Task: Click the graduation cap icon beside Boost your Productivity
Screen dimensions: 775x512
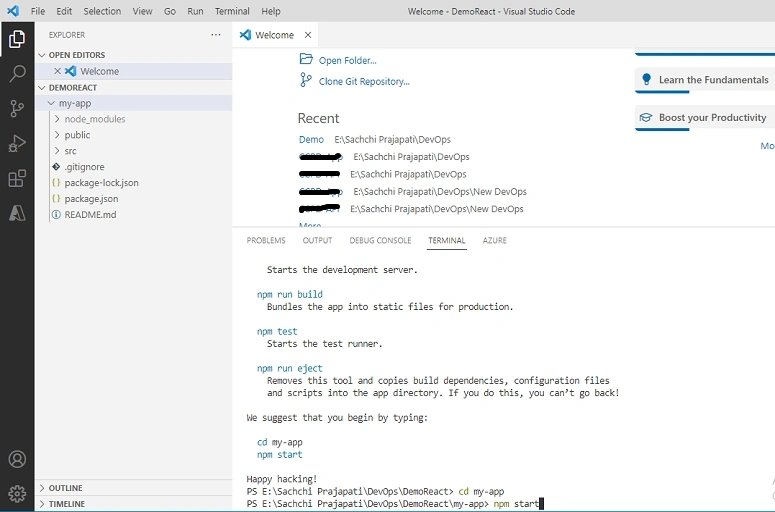Action: click(646, 118)
